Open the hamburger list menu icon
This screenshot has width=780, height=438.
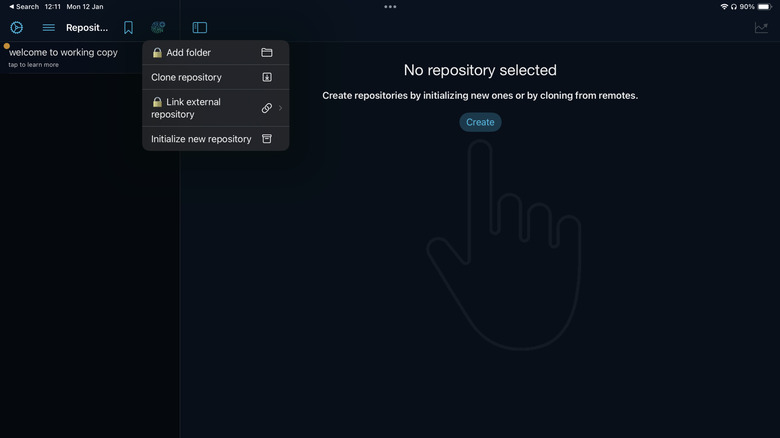coord(48,27)
